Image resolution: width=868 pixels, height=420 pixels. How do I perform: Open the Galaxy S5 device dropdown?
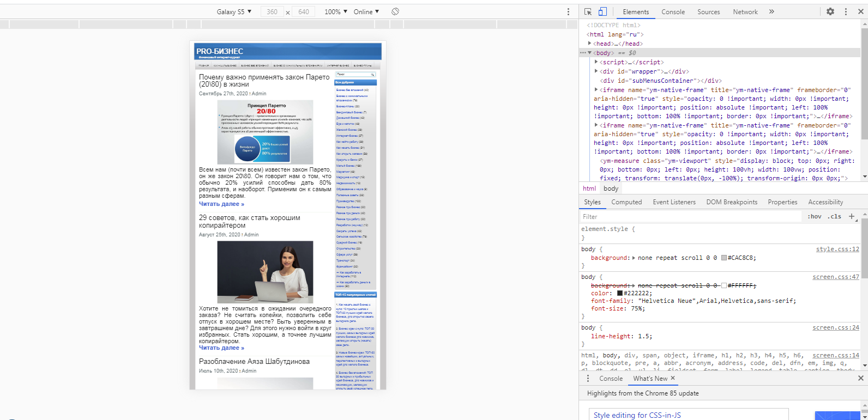(x=234, y=11)
